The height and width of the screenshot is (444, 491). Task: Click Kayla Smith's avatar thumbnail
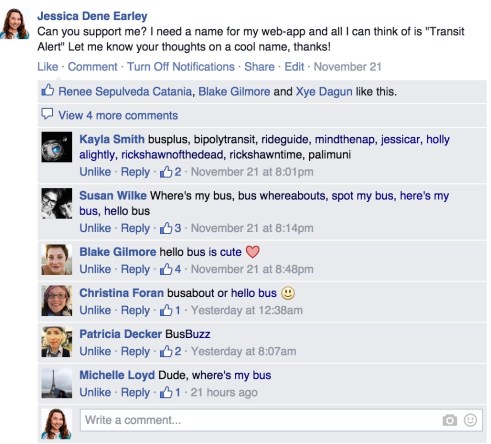[x=57, y=147]
